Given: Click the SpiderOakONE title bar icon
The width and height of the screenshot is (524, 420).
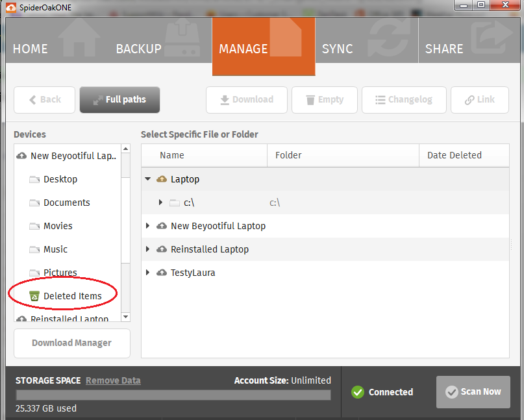Looking at the screenshot, I should click(x=11, y=7).
